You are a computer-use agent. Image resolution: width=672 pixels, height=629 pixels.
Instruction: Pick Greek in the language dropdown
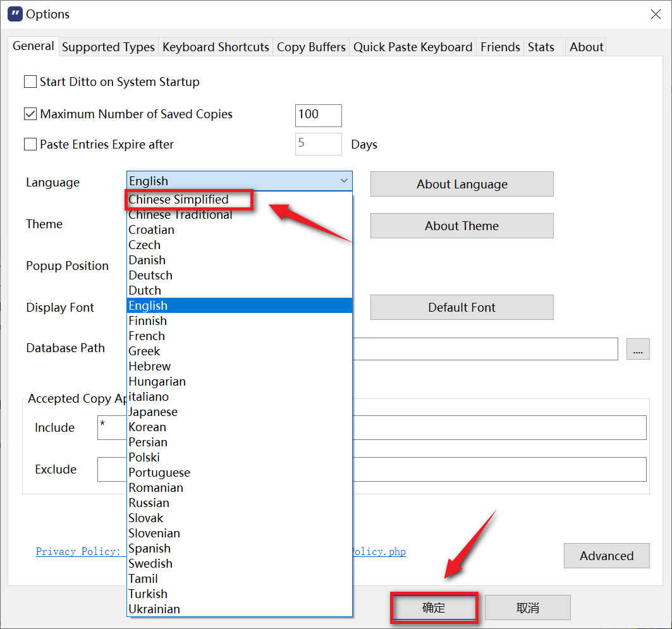pos(240,351)
